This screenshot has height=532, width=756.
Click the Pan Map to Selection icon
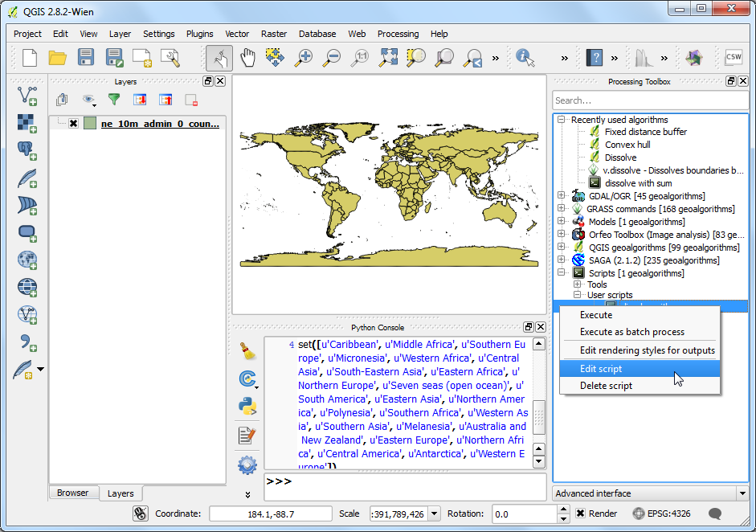point(275,58)
